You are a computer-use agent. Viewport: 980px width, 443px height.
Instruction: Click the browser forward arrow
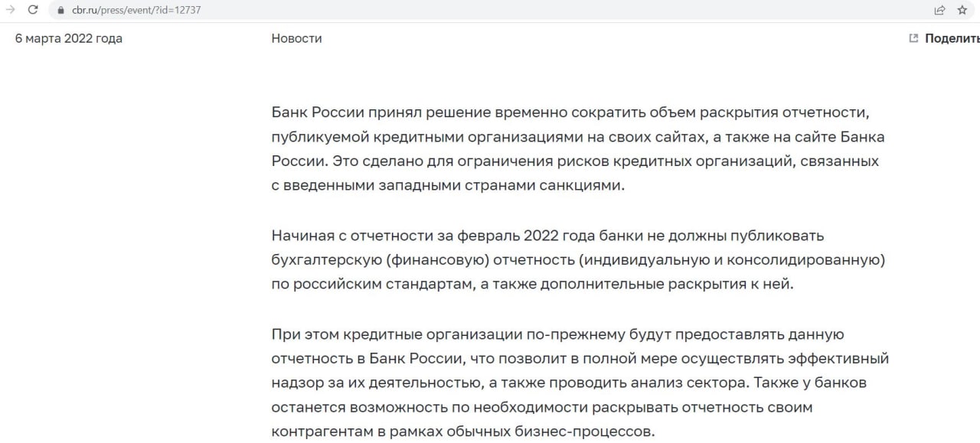(x=11, y=11)
